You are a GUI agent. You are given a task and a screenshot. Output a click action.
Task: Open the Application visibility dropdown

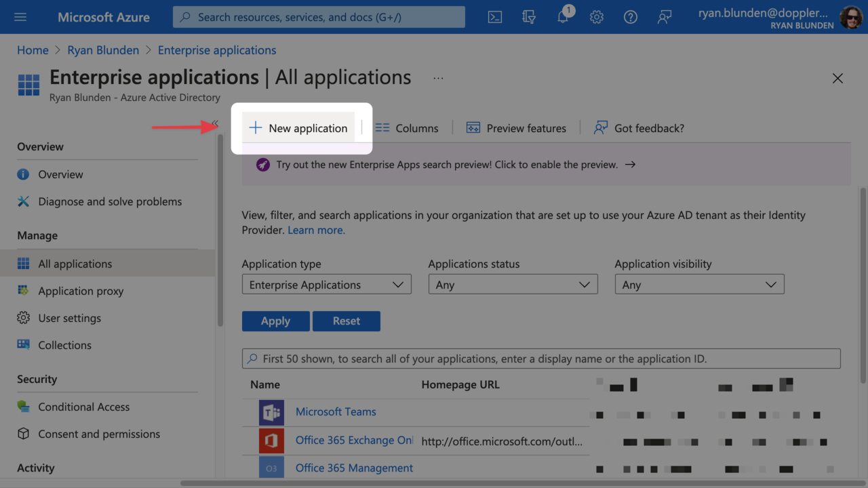(x=699, y=285)
